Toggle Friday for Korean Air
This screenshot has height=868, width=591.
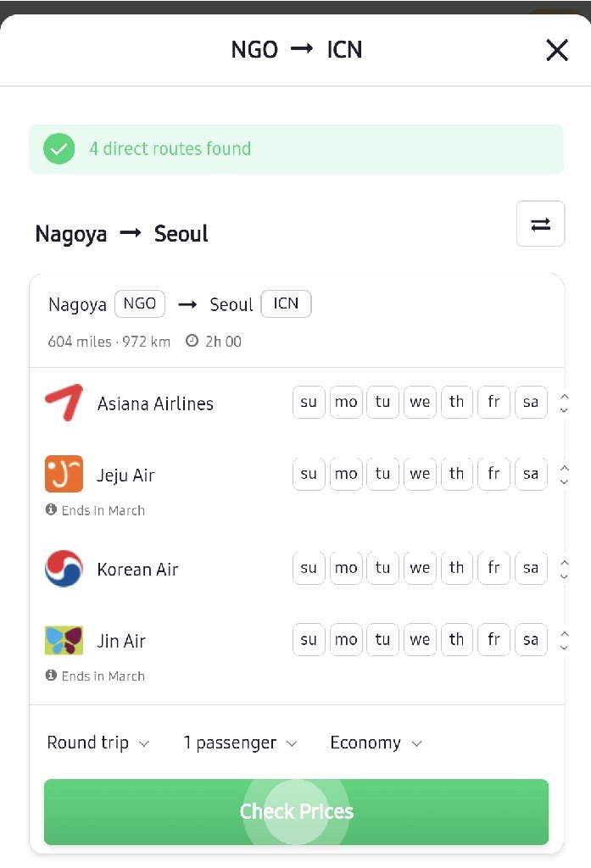pyautogui.click(x=493, y=569)
